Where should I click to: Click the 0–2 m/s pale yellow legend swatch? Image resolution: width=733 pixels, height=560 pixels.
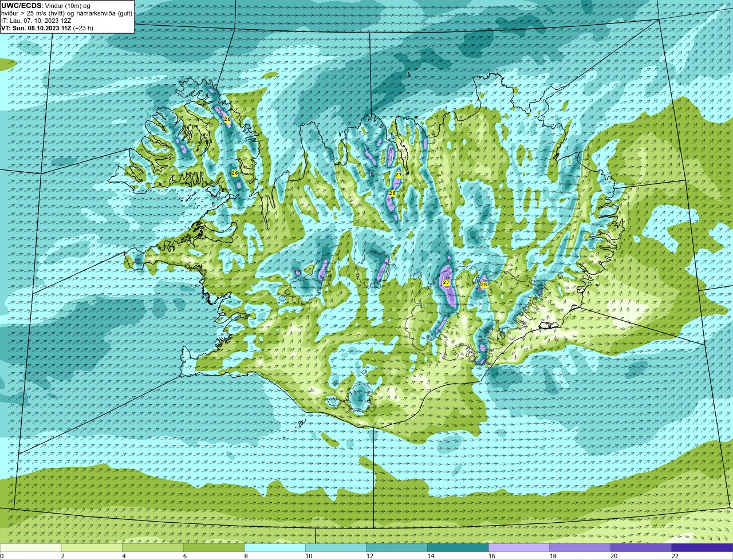[31, 547]
